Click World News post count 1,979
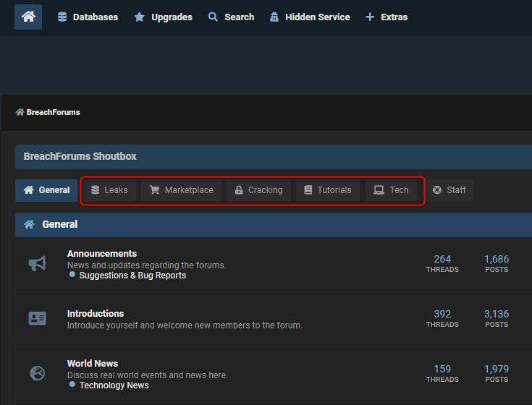 (497, 369)
